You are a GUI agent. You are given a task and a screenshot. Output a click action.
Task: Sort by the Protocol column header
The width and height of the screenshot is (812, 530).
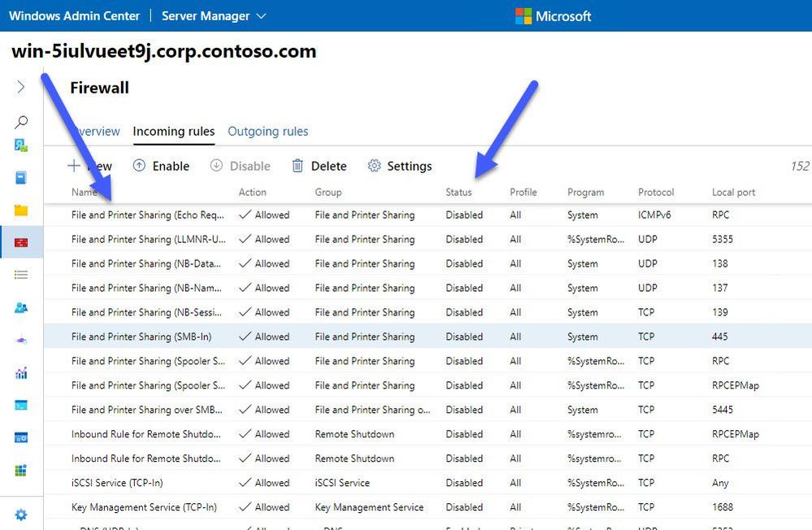pos(656,192)
